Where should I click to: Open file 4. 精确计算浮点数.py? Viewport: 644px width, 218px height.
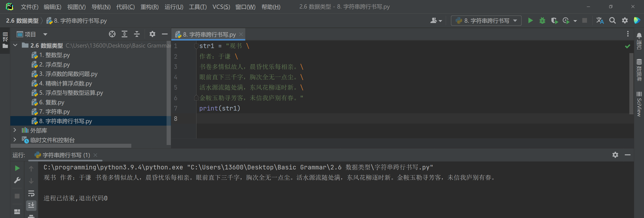(62, 84)
